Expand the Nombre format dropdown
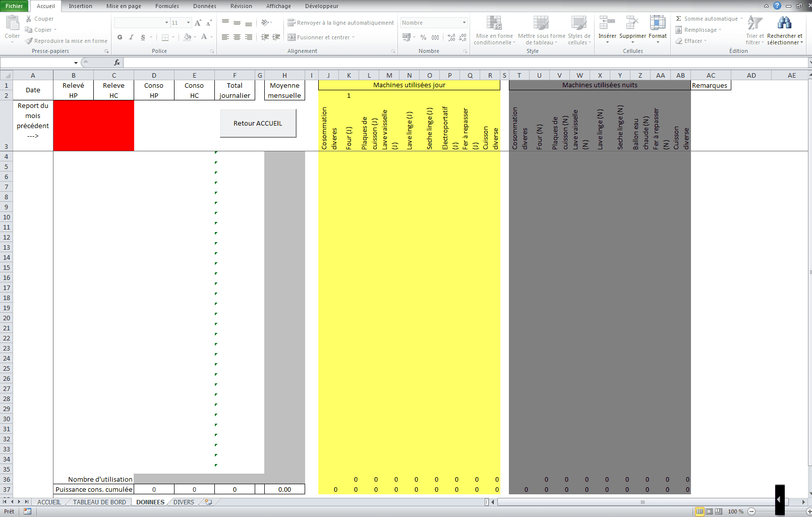The image size is (812, 517). [x=464, y=23]
